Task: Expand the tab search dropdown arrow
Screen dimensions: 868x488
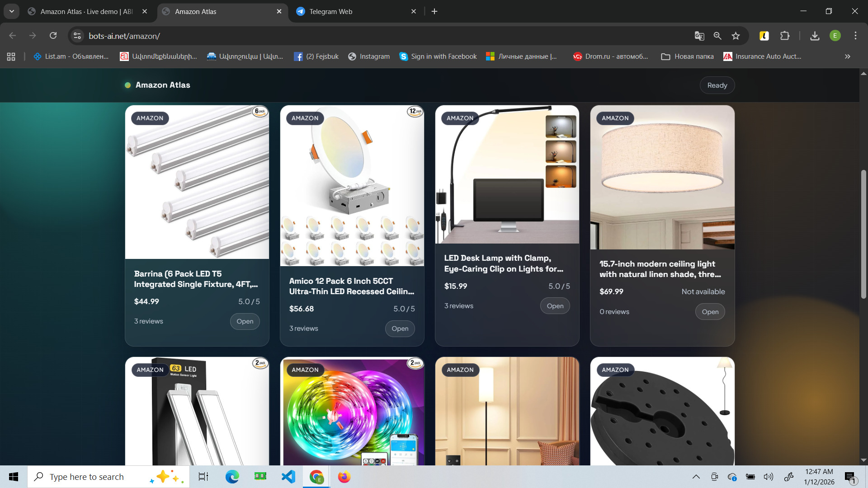Action: pyautogui.click(x=12, y=11)
